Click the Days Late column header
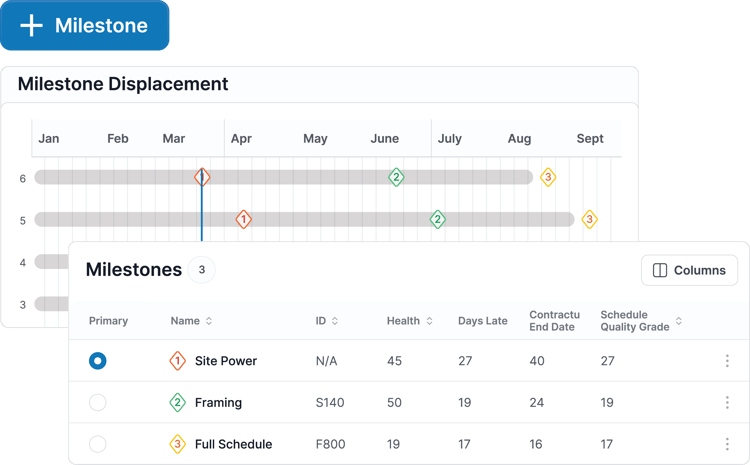The width and height of the screenshot is (750, 465). pos(483,321)
